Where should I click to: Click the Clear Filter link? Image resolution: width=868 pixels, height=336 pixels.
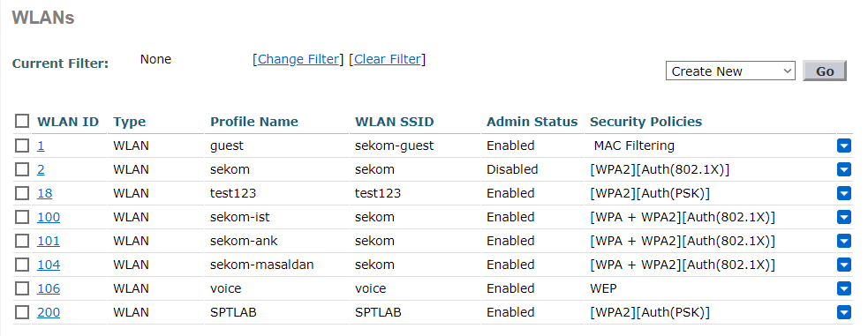click(x=388, y=59)
